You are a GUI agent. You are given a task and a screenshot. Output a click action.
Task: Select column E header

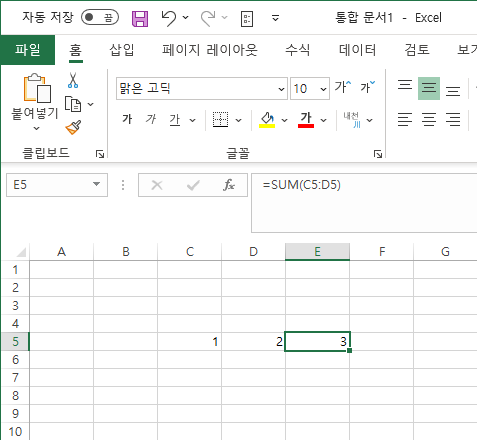click(317, 252)
